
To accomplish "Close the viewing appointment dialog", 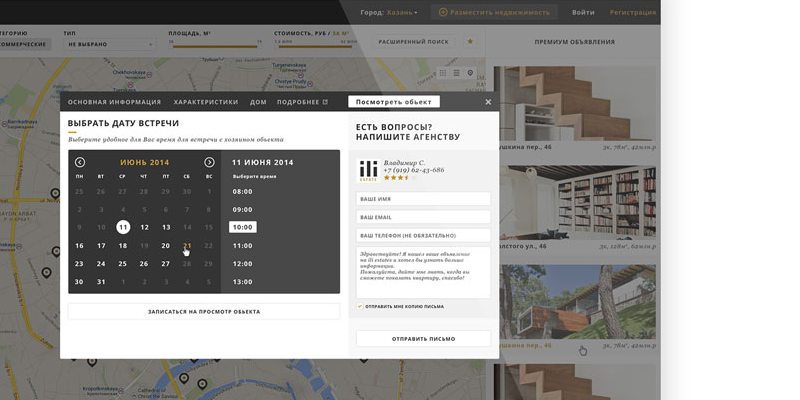I will [x=488, y=102].
